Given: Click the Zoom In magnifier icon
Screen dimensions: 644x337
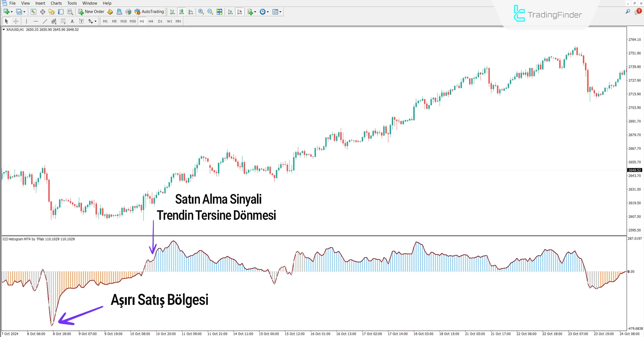Looking at the screenshot, I should click(201, 11).
